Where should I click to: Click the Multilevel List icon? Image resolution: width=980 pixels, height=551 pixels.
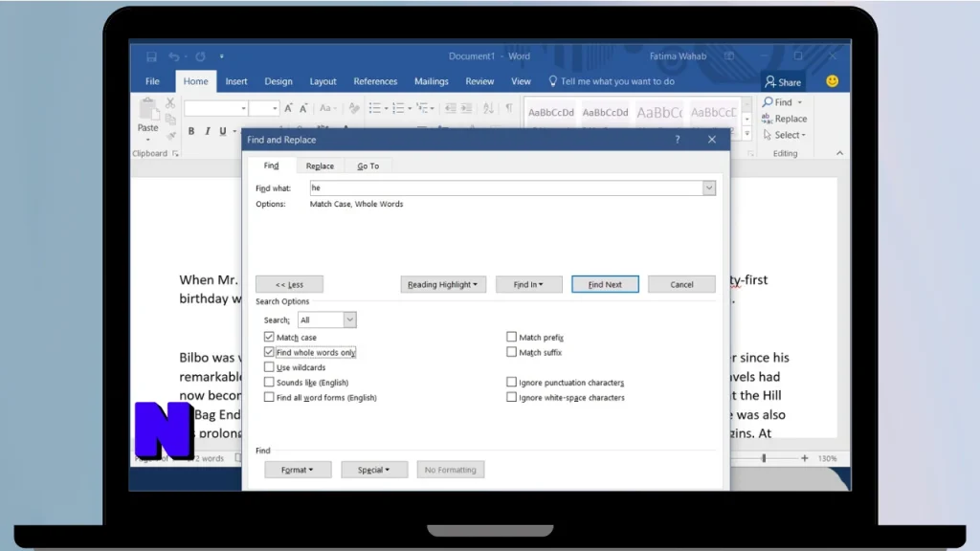pyautogui.click(x=422, y=108)
